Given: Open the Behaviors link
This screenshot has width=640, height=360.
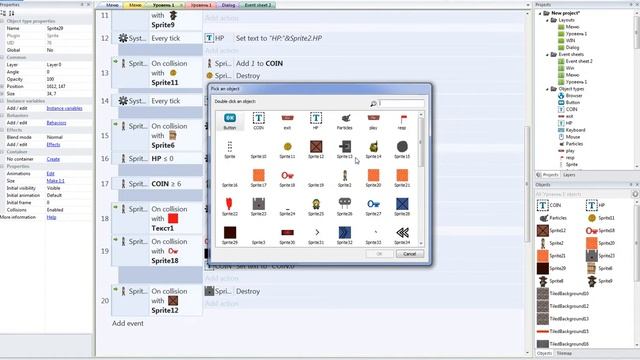Looking at the screenshot, I should (x=56, y=123).
